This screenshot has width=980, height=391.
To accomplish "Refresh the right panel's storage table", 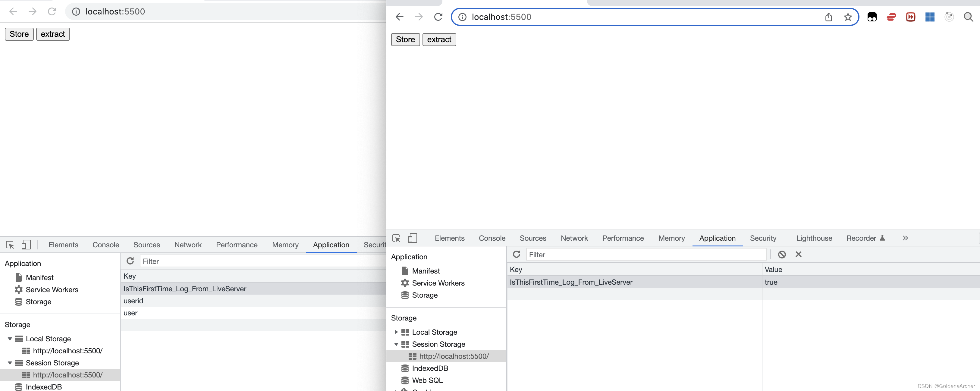I will coord(516,255).
